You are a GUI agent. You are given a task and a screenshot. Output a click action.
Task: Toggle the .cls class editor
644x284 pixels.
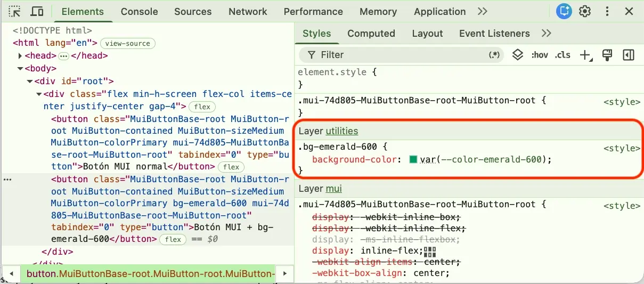click(x=563, y=55)
